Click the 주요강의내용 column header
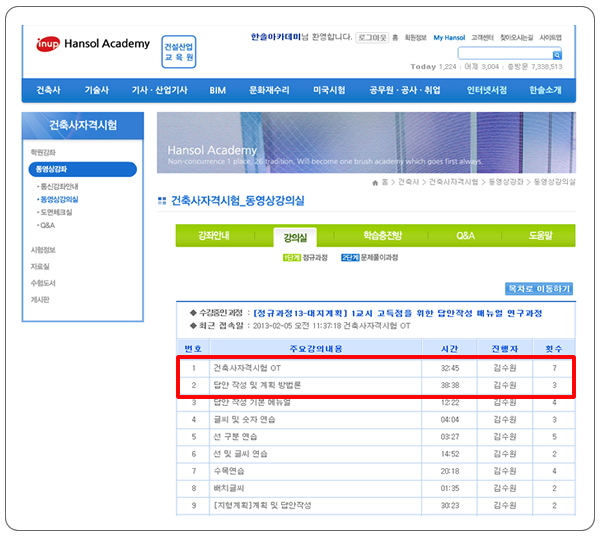Screen dimensions: 600x551 tap(316, 349)
